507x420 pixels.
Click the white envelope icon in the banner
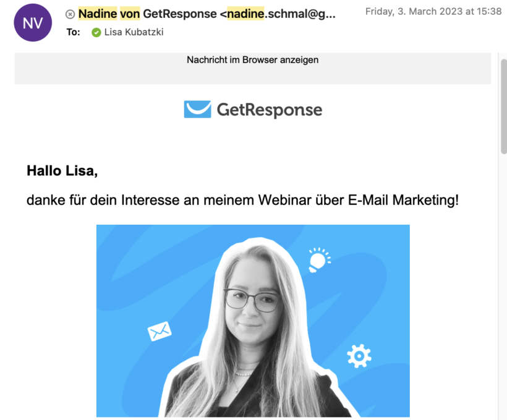160,332
